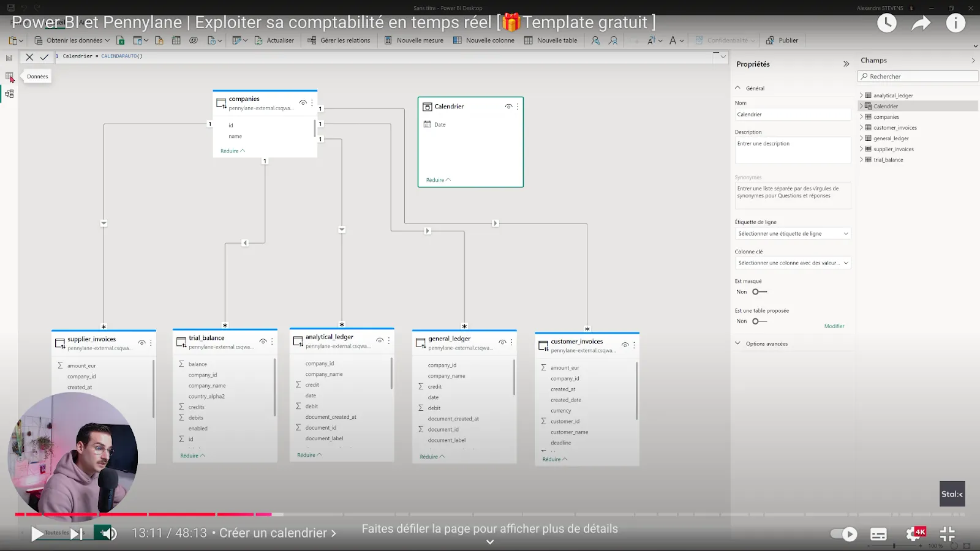Expand analytical_ledger in Champs list
980x551 pixels.
861,96
